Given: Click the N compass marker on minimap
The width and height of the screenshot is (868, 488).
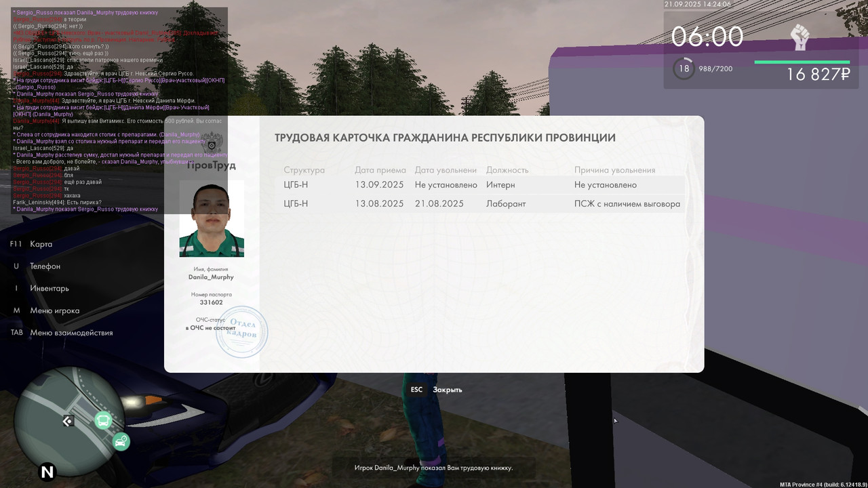Looking at the screenshot, I should [47, 472].
